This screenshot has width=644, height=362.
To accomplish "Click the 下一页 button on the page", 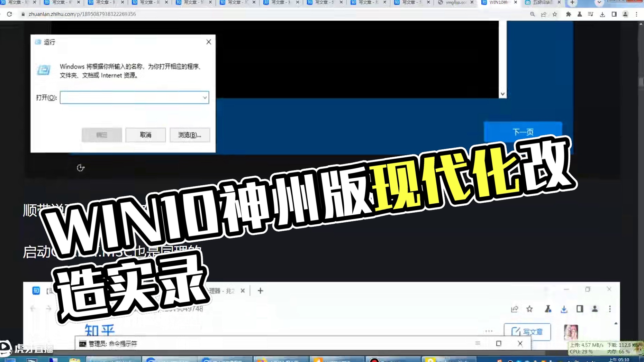I will 523,132.
